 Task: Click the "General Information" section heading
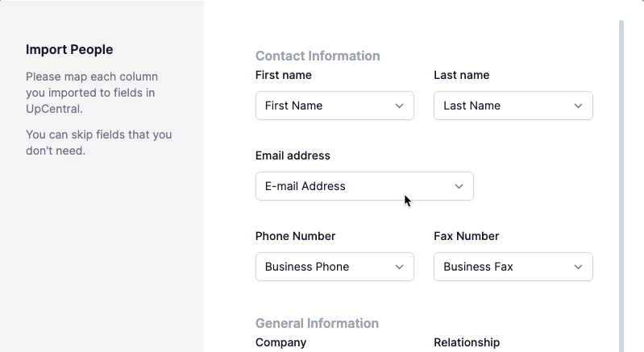317,323
